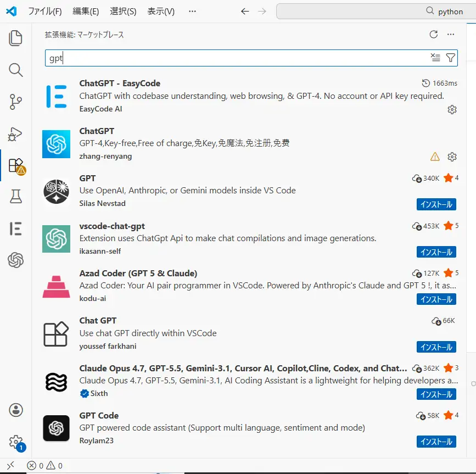476x474 pixels.
Task: Clear the extensions search results
Action: [435, 57]
